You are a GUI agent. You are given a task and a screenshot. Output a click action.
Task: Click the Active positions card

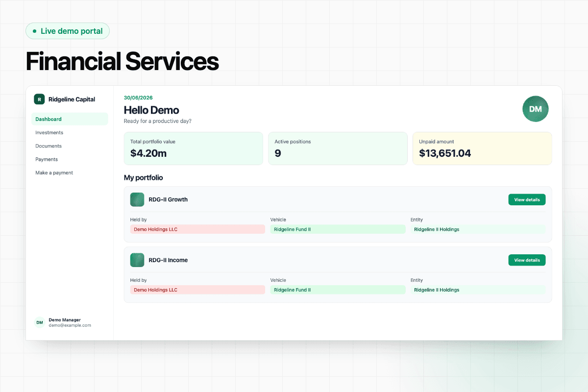(x=338, y=148)
